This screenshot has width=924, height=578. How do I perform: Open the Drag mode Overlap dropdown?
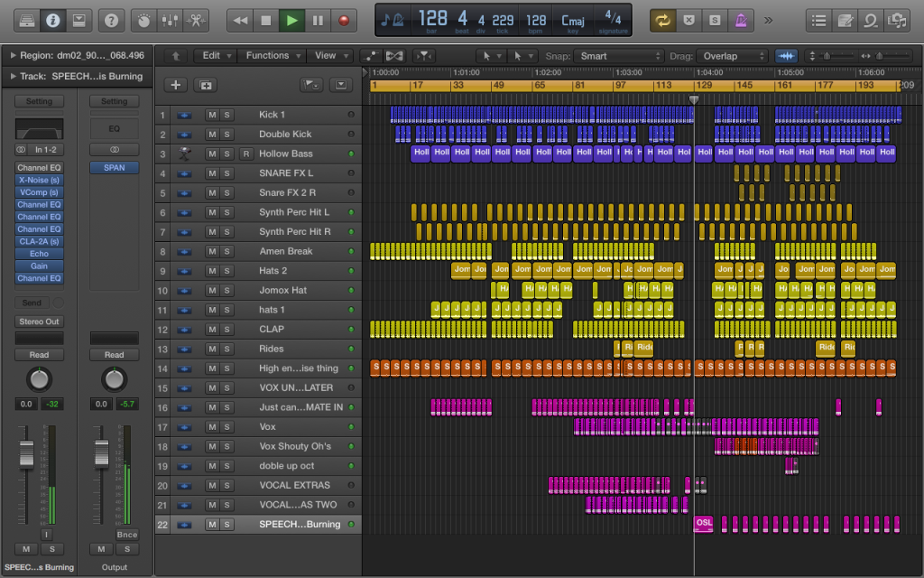coord(731,56)
